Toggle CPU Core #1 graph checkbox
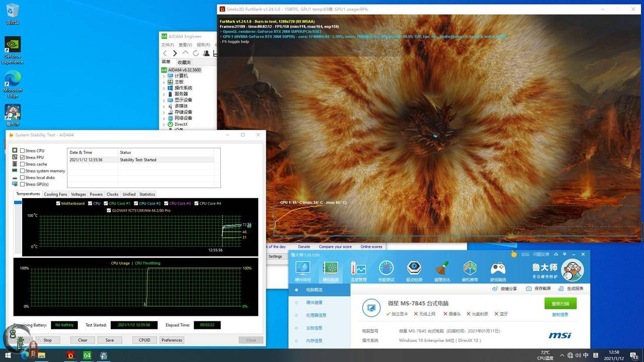The height and width of the screenshot is (362, 644). point(106,204)
